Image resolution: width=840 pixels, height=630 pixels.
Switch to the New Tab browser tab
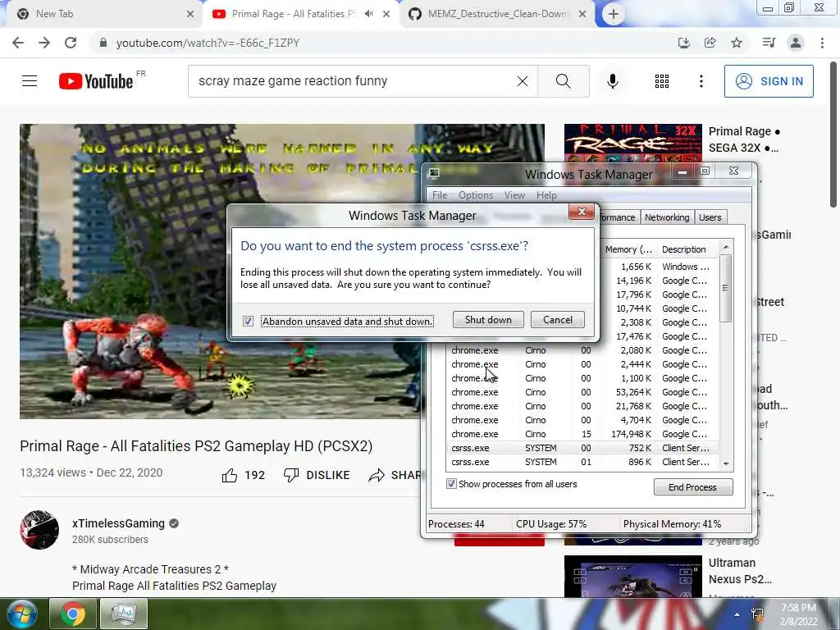[x=102, y=14]
